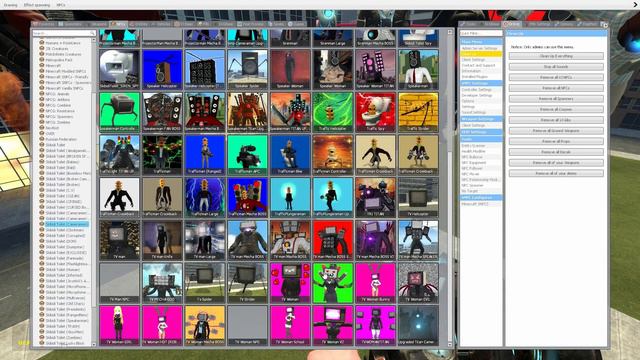Open Installed Plugins entry
Image resolution: width=640 pixels, height=360 pixels.
pos(474,77)
